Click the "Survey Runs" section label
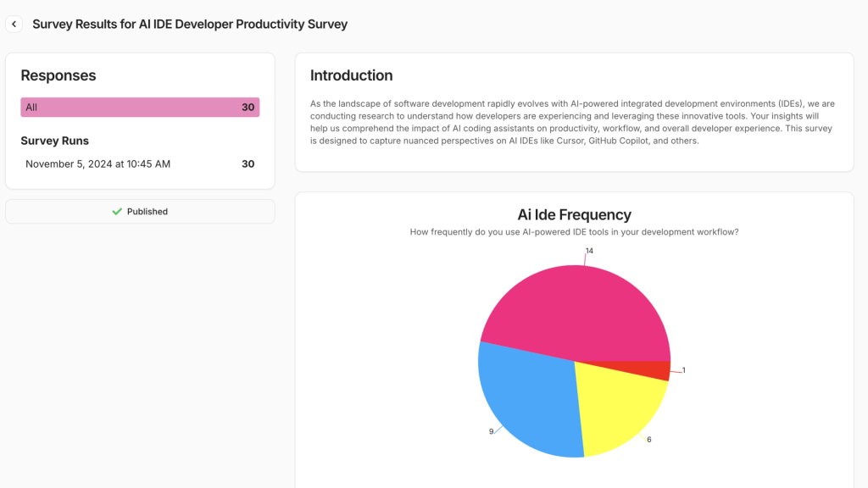 [x=54, y=141]
